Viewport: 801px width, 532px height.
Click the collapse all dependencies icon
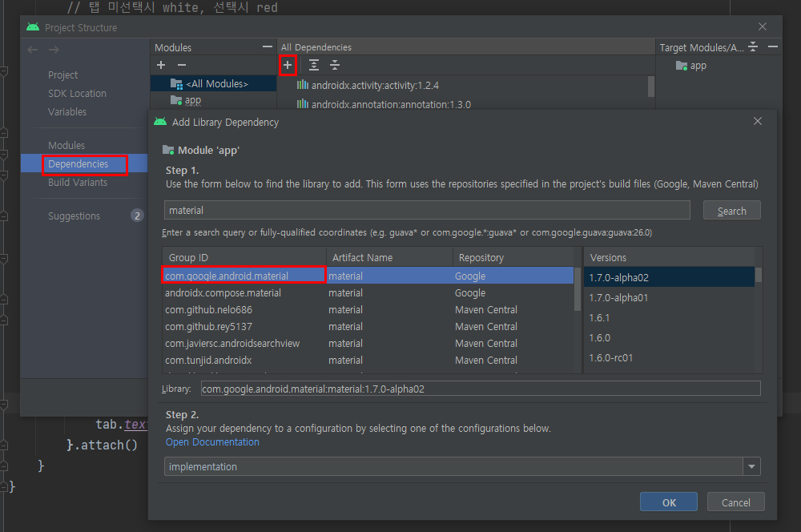coord(335,65)
